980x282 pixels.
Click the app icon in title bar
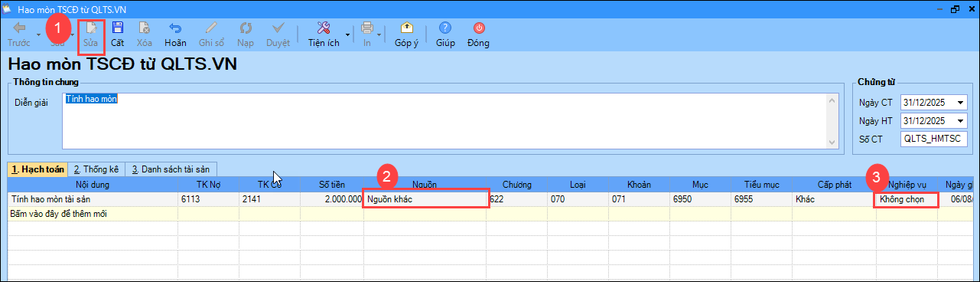[x=7, y=8]
